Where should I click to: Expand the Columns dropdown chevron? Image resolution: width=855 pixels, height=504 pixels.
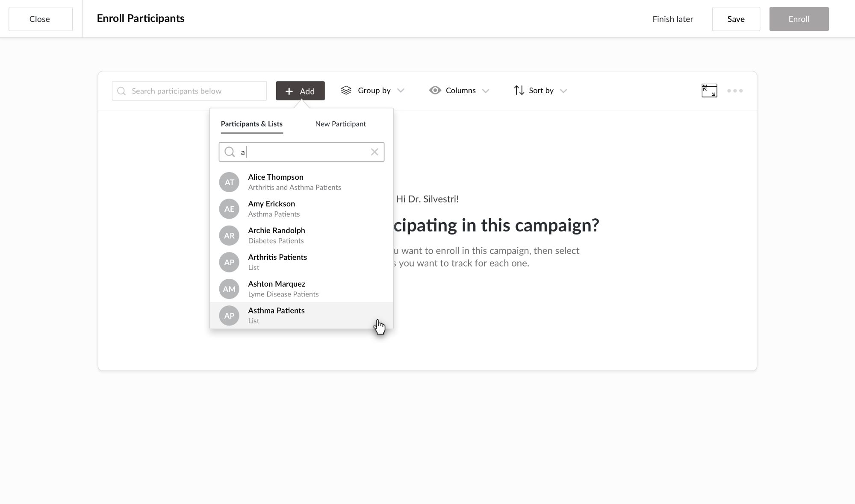(486, 91)
